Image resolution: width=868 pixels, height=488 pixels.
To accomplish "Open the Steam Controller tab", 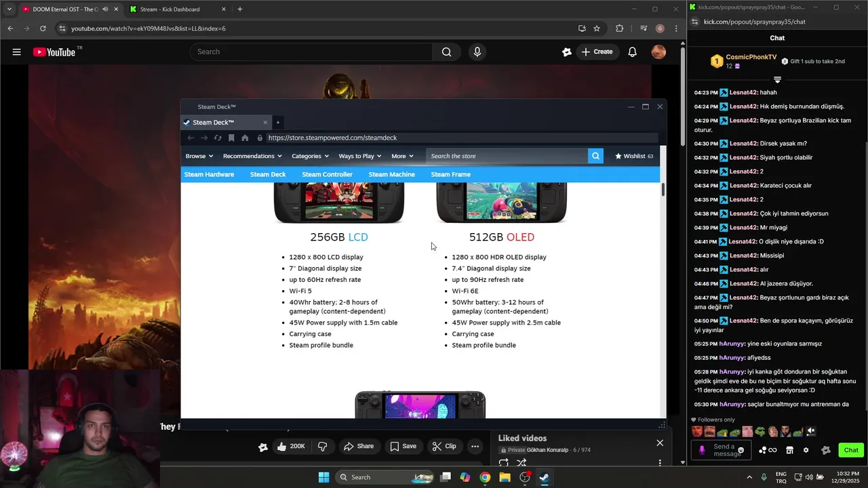I will tap(327, 174).
